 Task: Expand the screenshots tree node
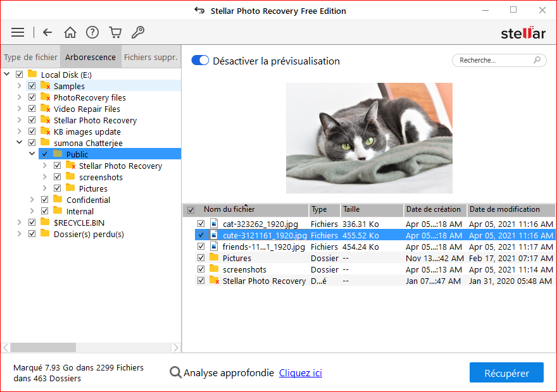[44, 176]
